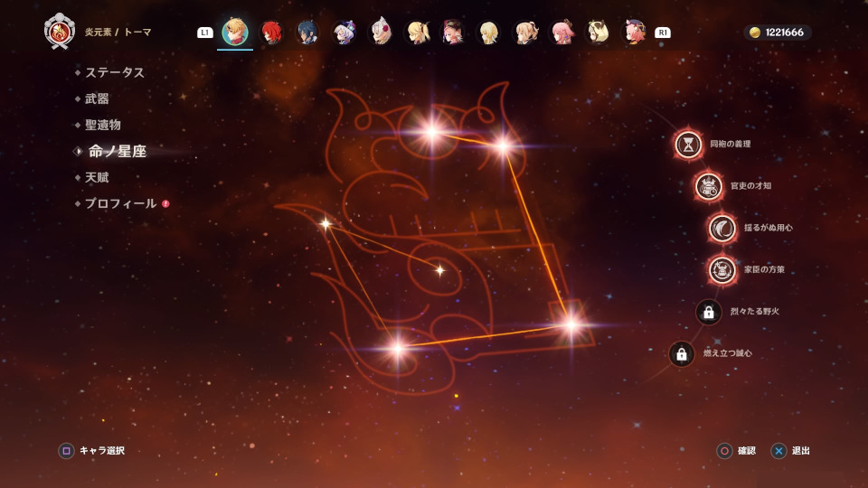Pick the portrait wearing a dark red hat
The width and height of the screenshot is (868, 488).
453,33
